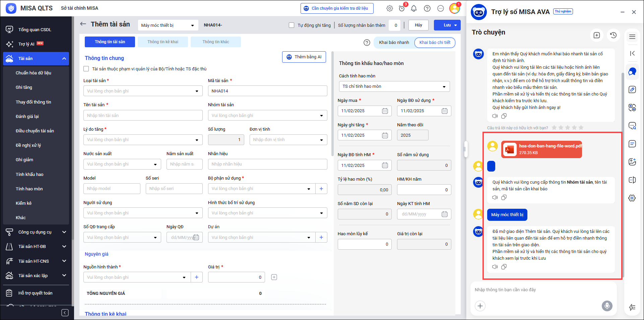Click the Thêm bằng AI button
Screen dimensions: 644x320
coord(304,57)
